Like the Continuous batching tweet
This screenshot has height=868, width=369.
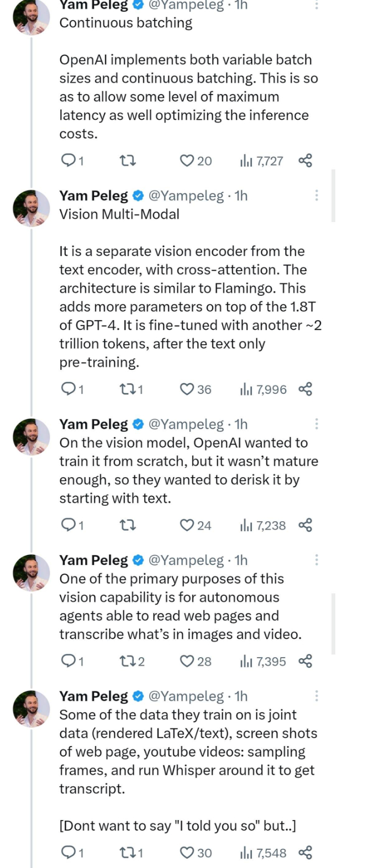pos(188,161)
